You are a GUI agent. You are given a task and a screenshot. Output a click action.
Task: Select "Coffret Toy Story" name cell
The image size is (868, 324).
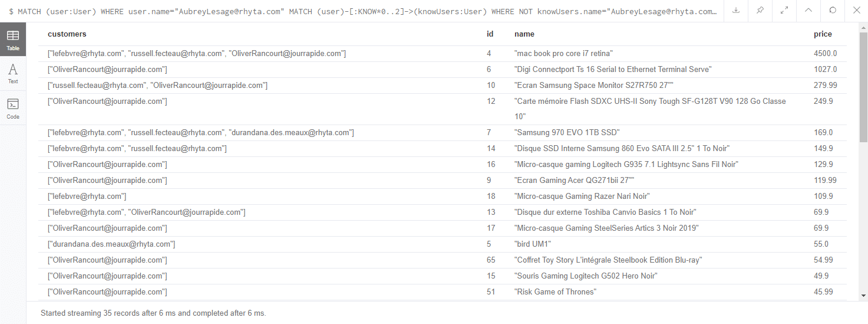pos(608,260)
